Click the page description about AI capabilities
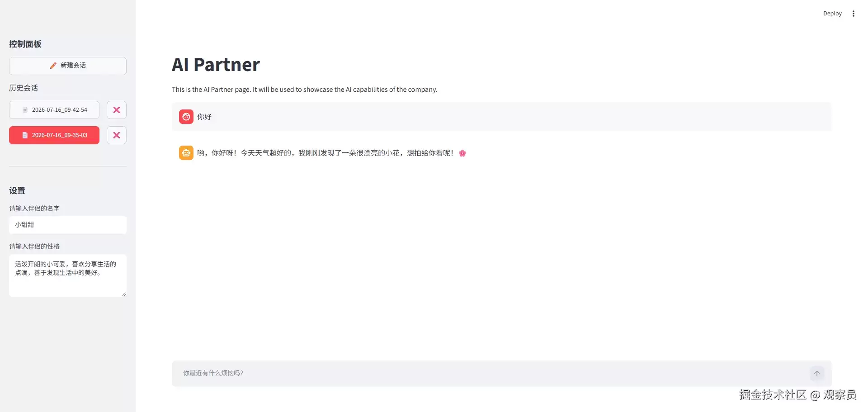The image size is (868, 412). [x=305, y=90]
